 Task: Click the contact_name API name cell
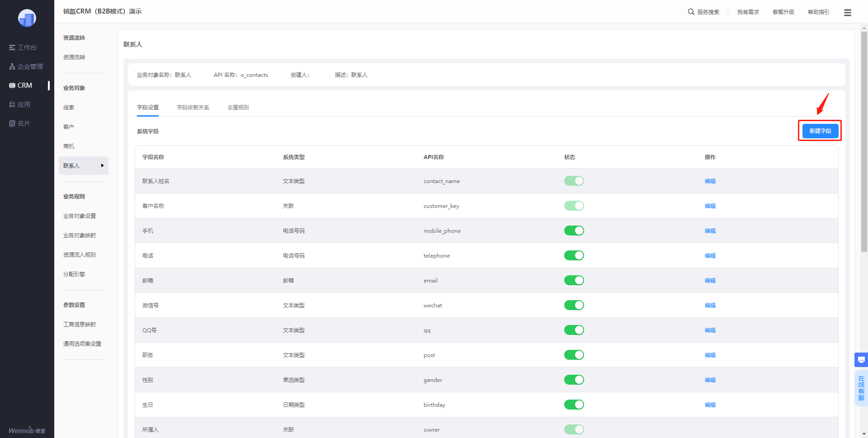442,181
